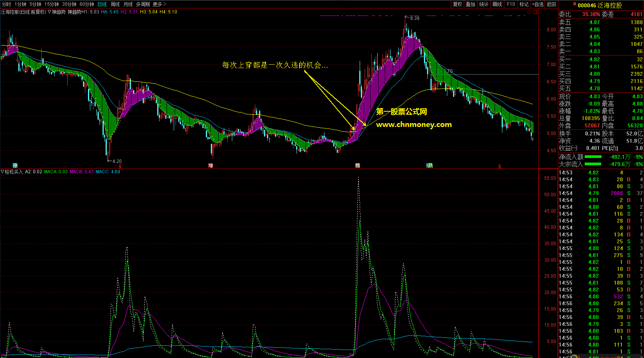Click the 最高 4.88 value
This screenshot has width=644, height=358.
(x=637, y=104)
